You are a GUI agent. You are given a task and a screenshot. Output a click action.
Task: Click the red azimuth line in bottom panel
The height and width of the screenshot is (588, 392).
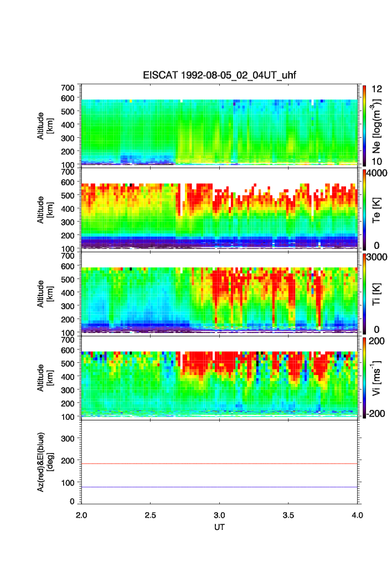(x=219, y=464)
